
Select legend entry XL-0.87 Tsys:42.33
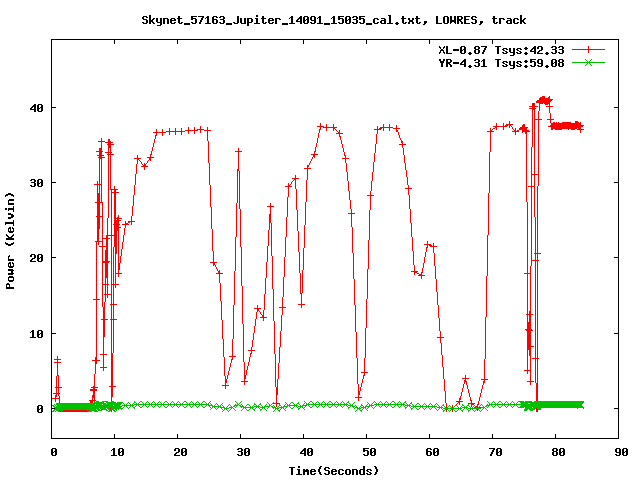(501, 50)
